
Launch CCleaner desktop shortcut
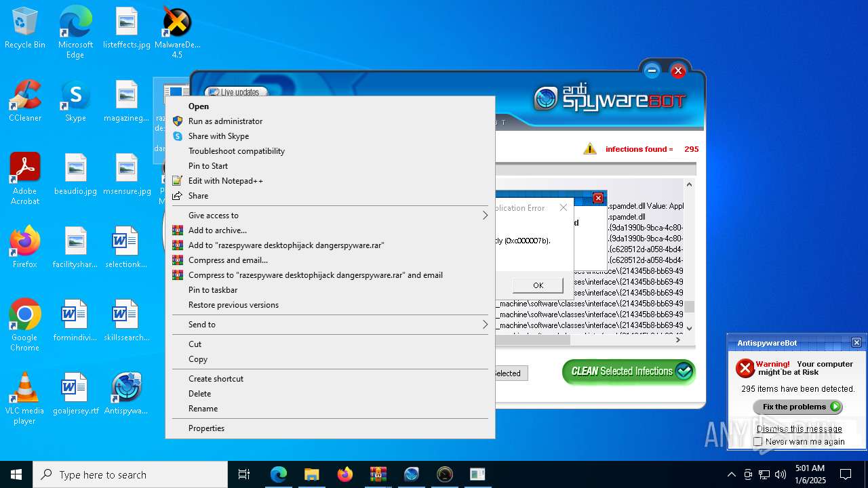click(x=25, y=102)
